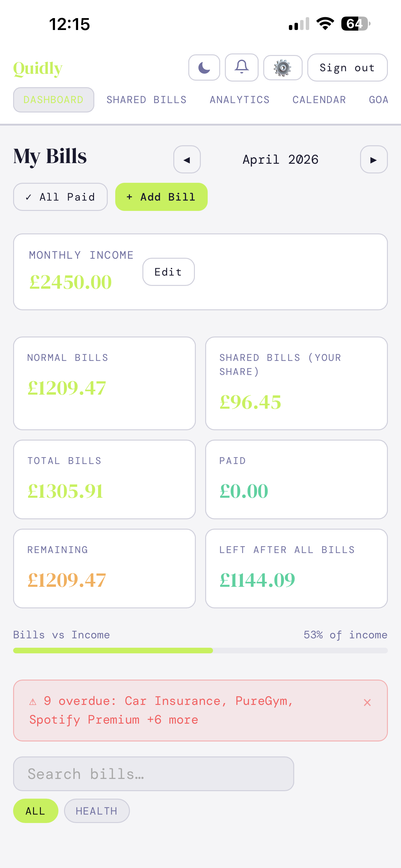Select the ALL category filter chip
401x868 pixels.
(x=35, y=811)
